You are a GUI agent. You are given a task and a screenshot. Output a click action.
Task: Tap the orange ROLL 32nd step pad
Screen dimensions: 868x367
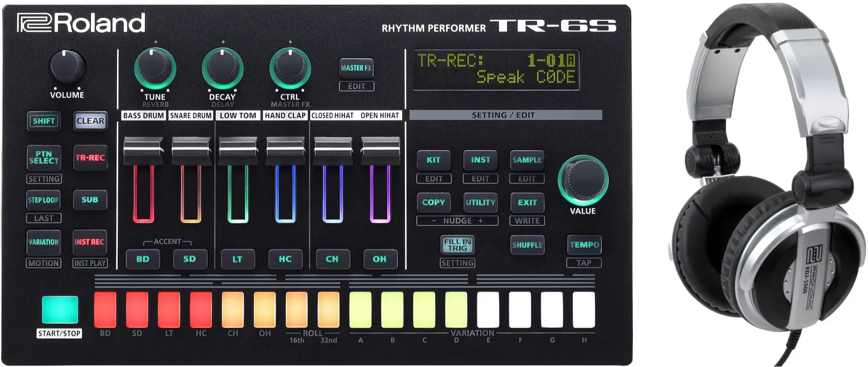pyautogui.click(x=329, y=310)
